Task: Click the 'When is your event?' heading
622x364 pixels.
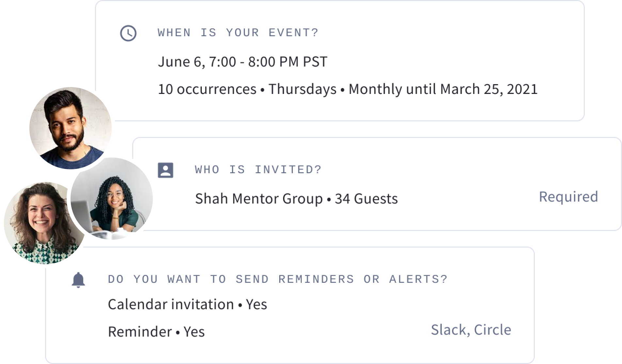Action: coord(238,33)
